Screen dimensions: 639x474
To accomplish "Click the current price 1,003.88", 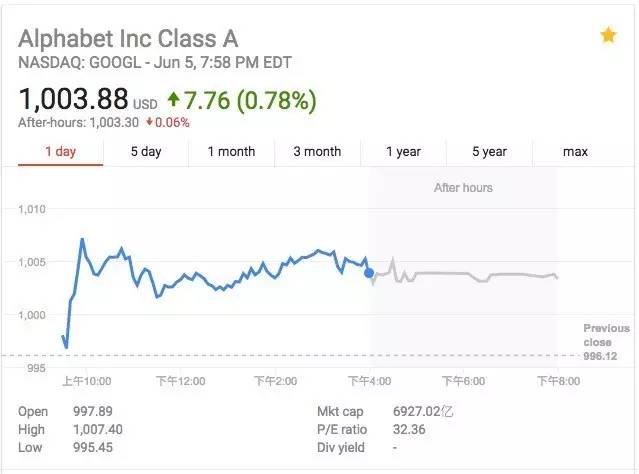I will 73,99.
